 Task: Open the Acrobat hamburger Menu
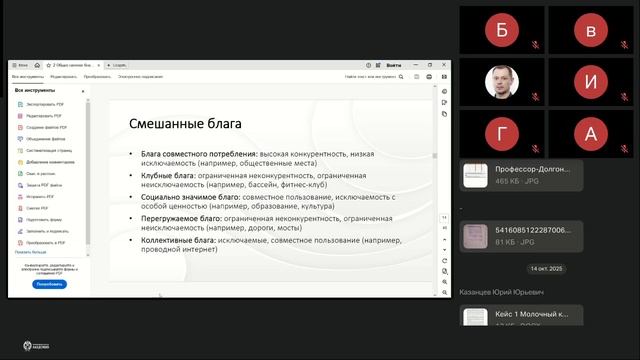(20, 65)
